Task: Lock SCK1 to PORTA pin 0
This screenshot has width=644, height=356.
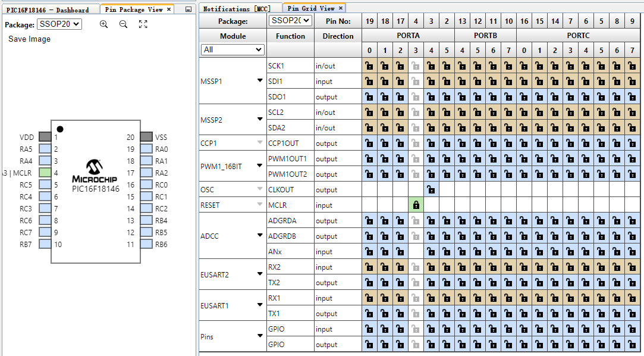Action: click(x=370, y=65)
